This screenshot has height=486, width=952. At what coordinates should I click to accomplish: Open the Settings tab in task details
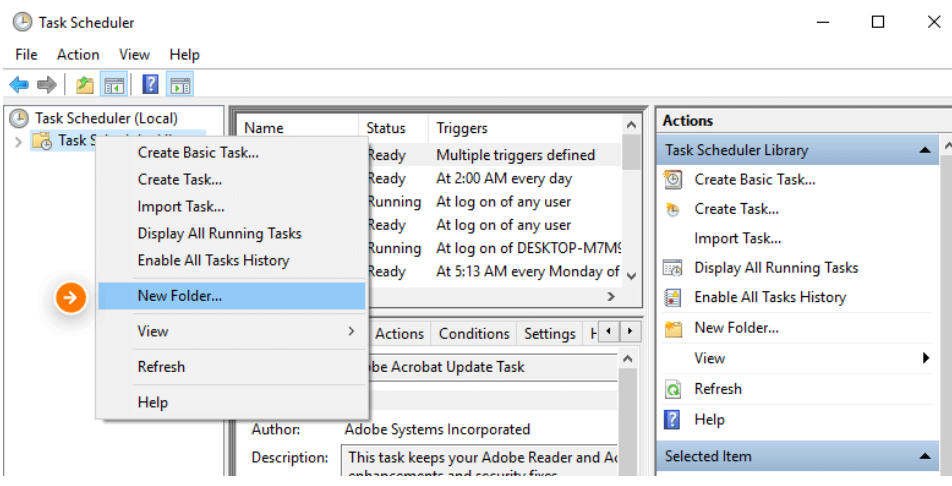(x=549, y=334)
